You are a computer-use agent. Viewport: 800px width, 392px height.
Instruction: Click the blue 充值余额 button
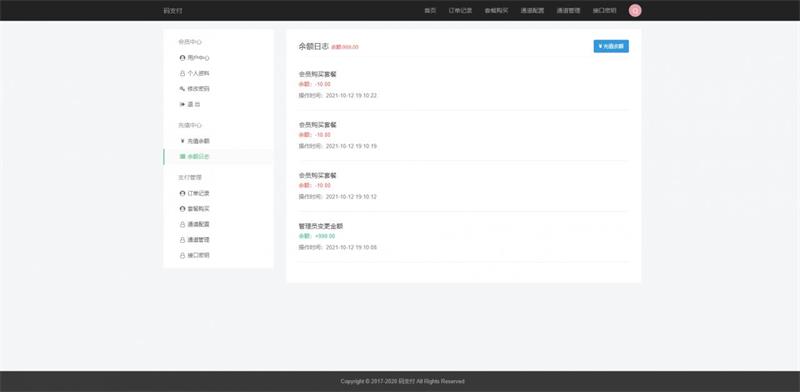pyautogui.click(x=611, y=46)
